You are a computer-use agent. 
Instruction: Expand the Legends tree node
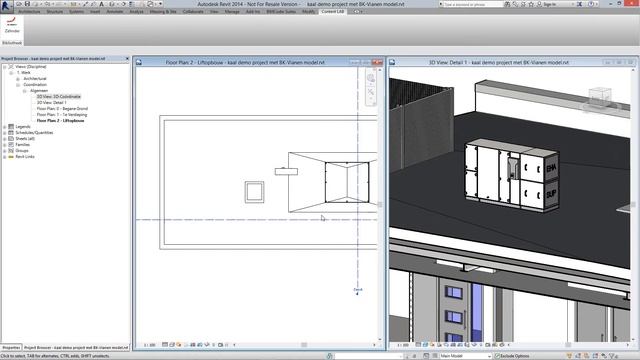tap(5, 127)
